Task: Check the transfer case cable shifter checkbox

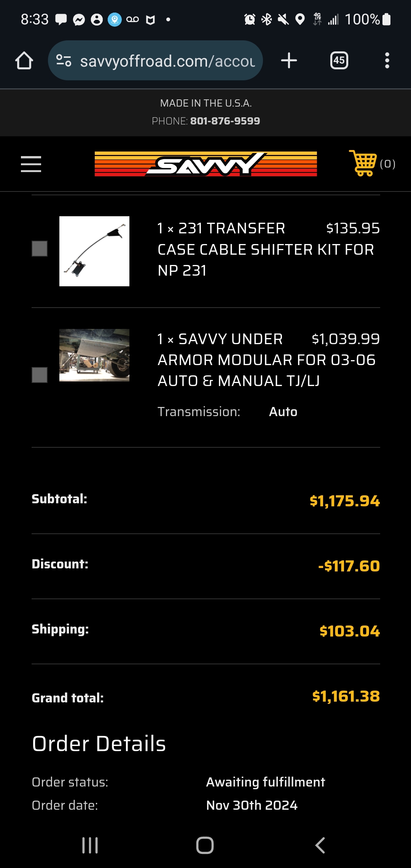Action: (x=40, y=249)
